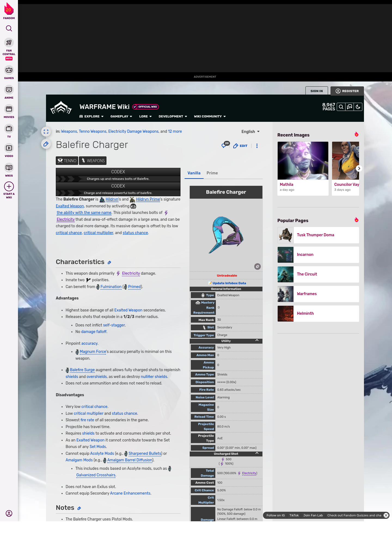Viewport: 392px width, 545px height.
Task: Open the Explore dropdown menu
Action: (91, 116)
